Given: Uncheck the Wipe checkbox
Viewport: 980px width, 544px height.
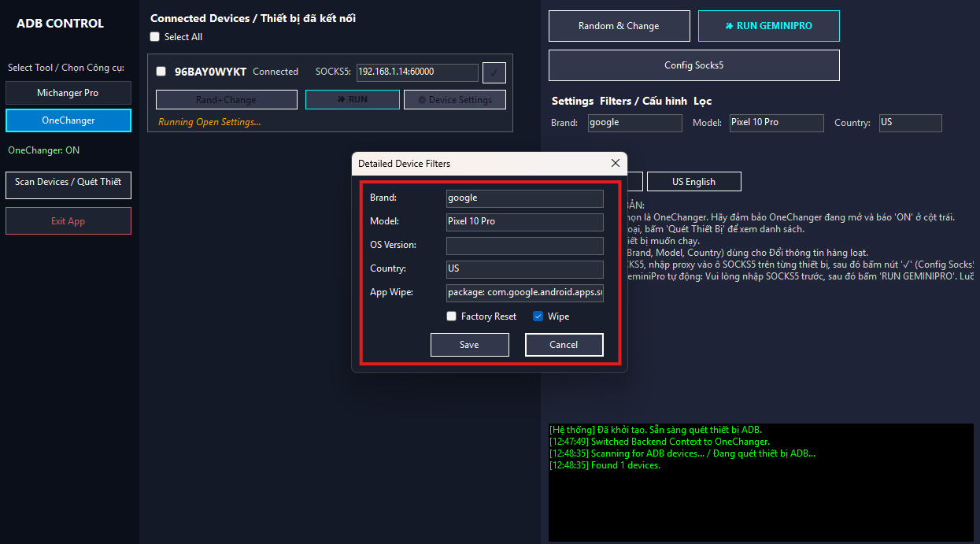Looking at the screenshot, I should [538, 316].
